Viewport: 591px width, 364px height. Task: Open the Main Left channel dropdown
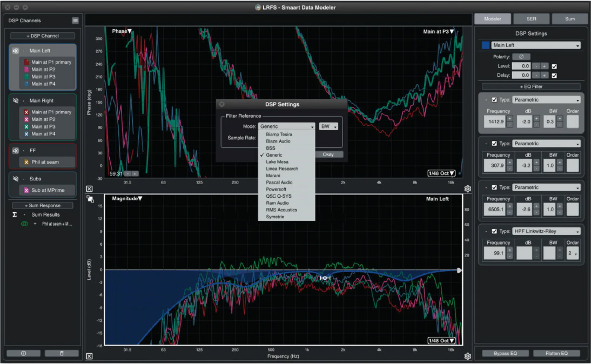pyautogui.click(x=536, y=45)
